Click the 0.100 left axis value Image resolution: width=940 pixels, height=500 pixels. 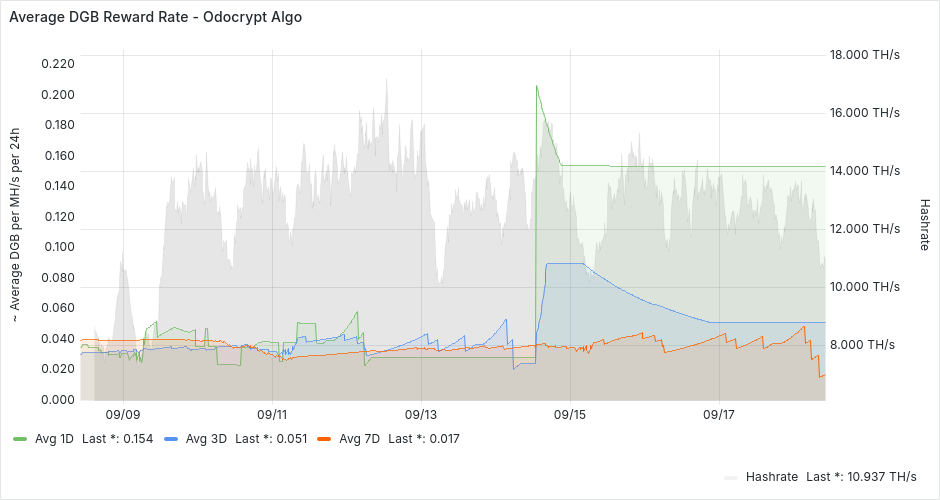point(58,246)
